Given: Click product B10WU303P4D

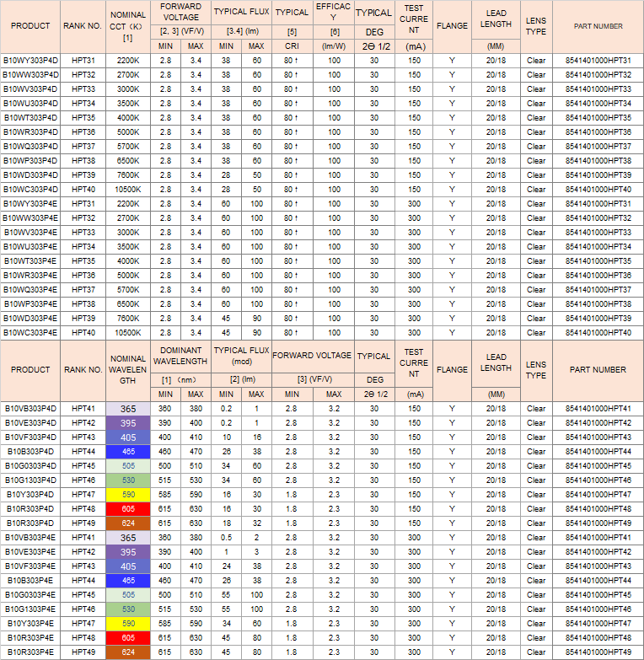Looking at the screenshot, I should [x=30, y=104].
